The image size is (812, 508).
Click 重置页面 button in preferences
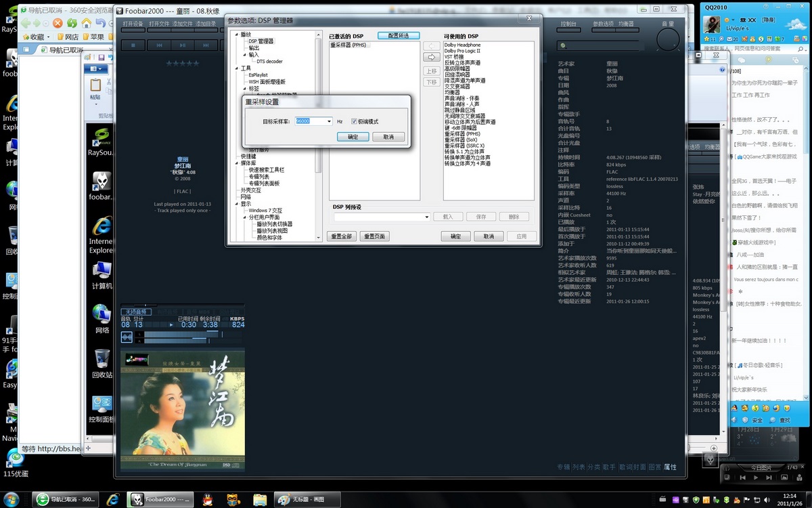tap(374, 236)
